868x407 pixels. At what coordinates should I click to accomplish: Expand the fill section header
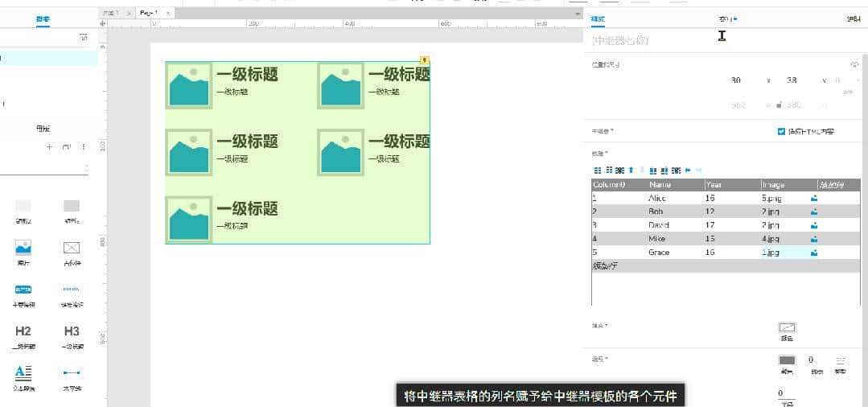[x=600, y=326]
